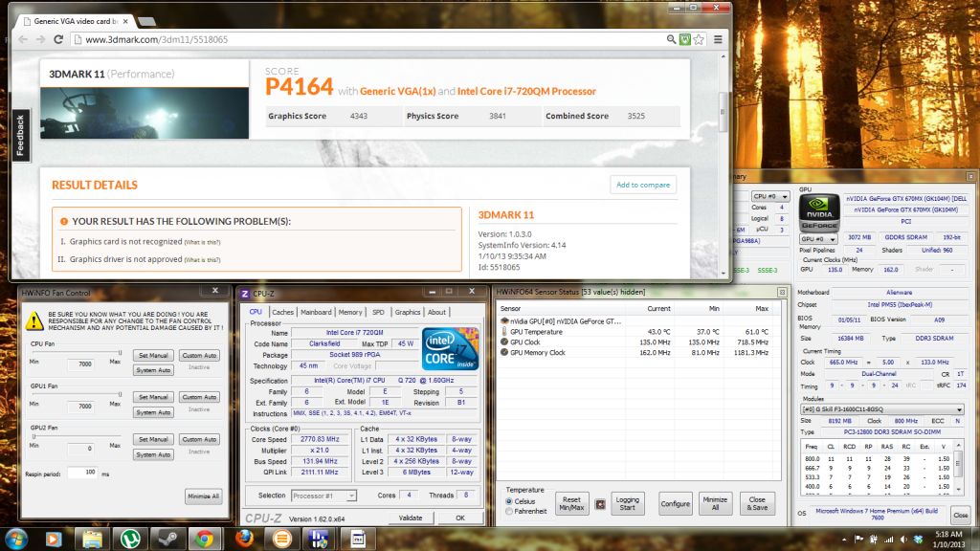The width and height of the screenshot is (980, 551).
Task: Open the GPU #0 dropdown in HWiNFO summary
Action: pyautogui.click(x=818, y=238)
